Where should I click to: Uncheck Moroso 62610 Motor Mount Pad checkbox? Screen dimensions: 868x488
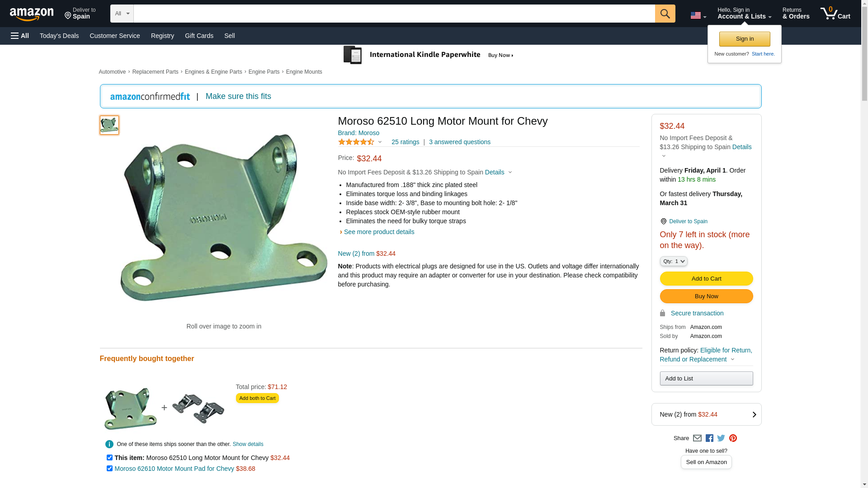(109, 469)
